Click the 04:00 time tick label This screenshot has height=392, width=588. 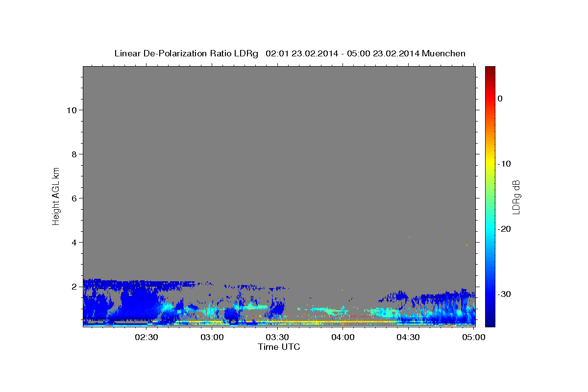click(x=343, y=337)
